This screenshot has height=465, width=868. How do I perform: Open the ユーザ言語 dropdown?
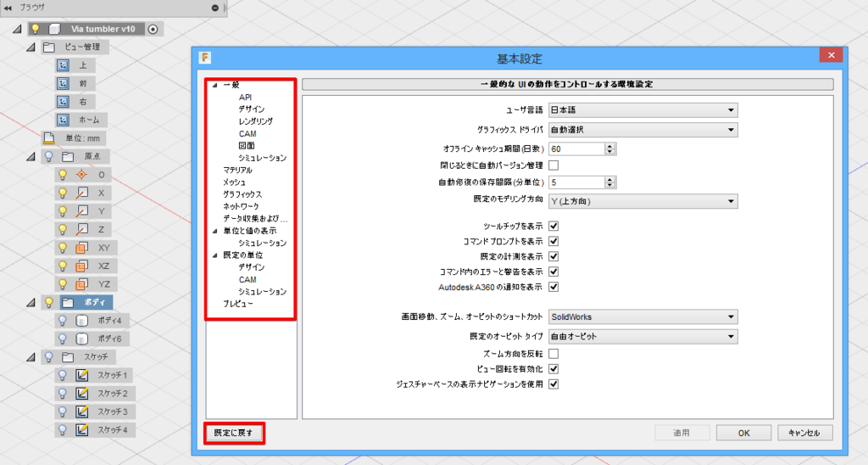[x=643, y=110]
